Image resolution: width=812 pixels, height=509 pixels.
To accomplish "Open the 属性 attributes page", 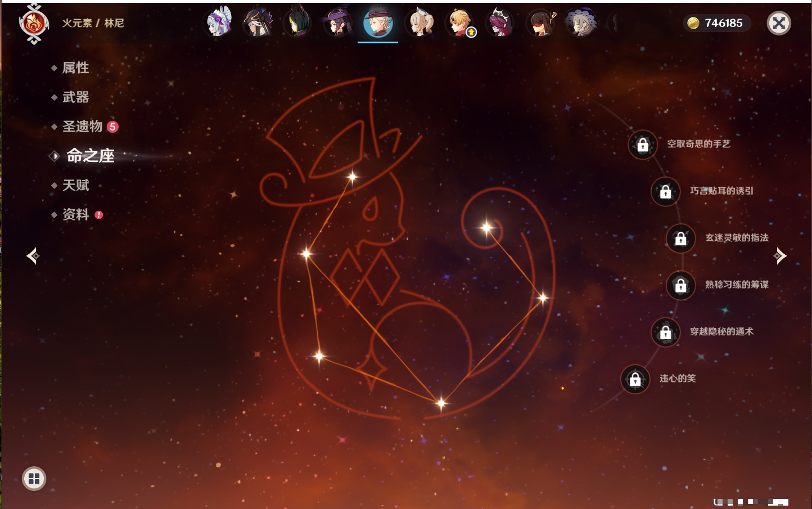I will [75, 68].
